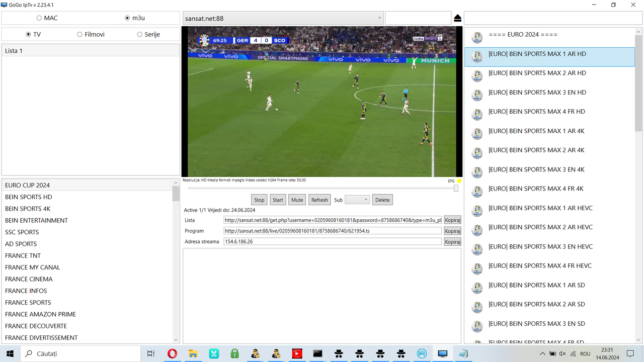
Task: Select the BEIN SPORTS HD category
Action: click(87, 197)
